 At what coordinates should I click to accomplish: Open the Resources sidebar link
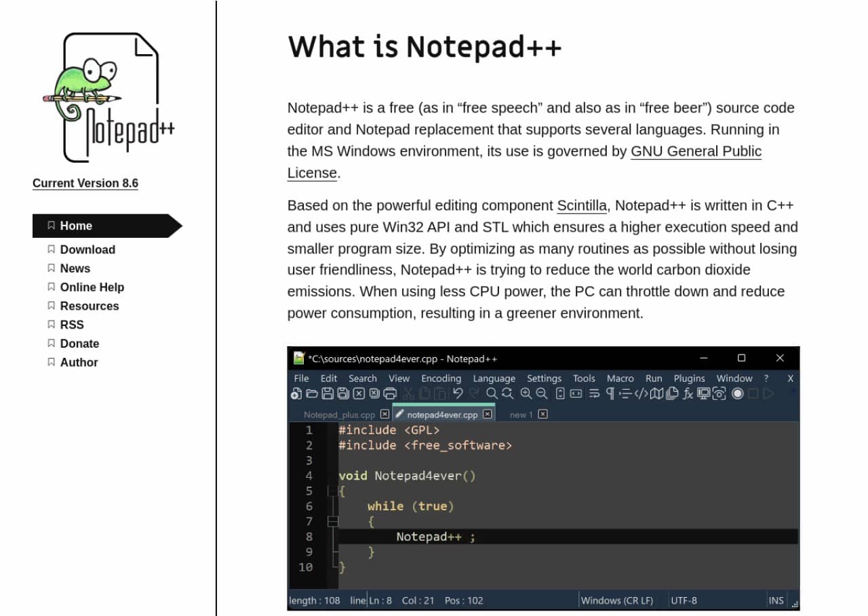click(x=89, y=306)
